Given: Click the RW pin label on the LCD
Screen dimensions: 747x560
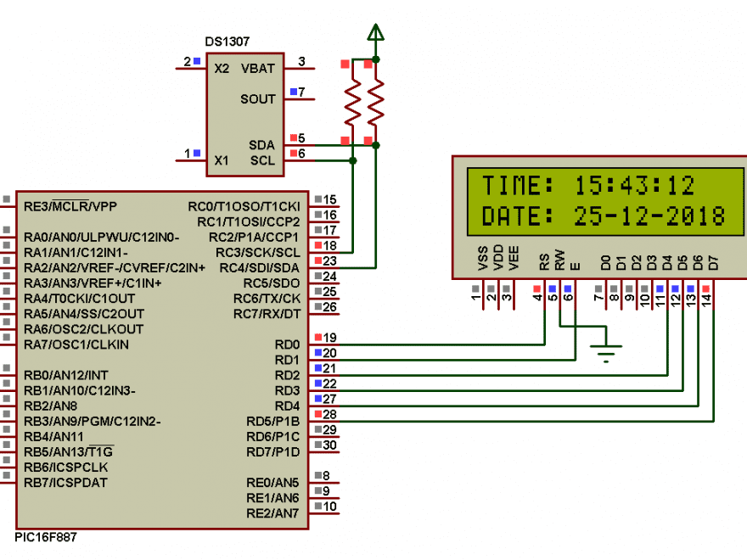Looking at the screenshot, I should tap(559, 260).
